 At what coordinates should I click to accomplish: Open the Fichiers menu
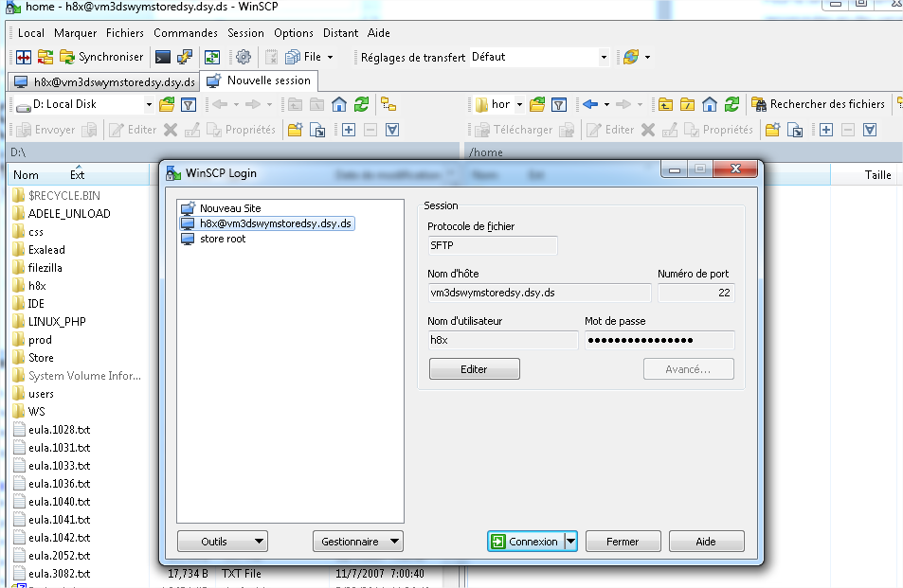(125, 33)
